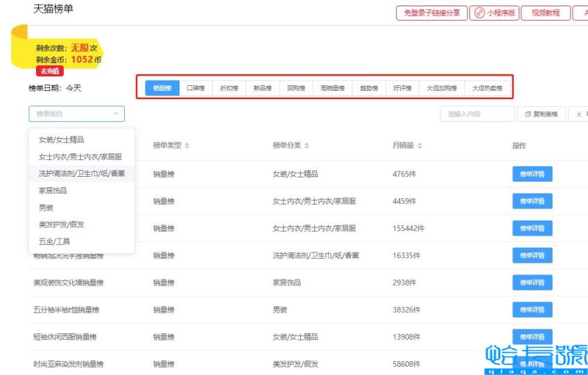Click 免登录子链接分享 button
The width and height of the screenshot is (588, 375).
[x=431, y=12]
